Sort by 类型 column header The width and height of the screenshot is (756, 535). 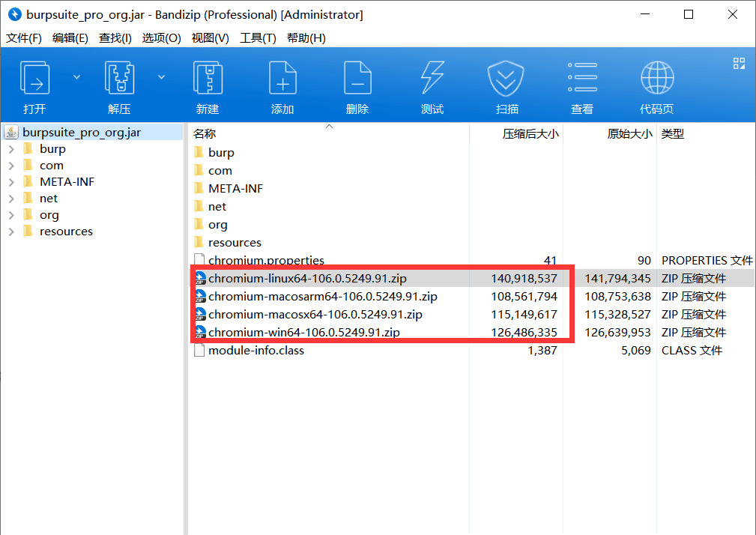(x=706, y=133)
